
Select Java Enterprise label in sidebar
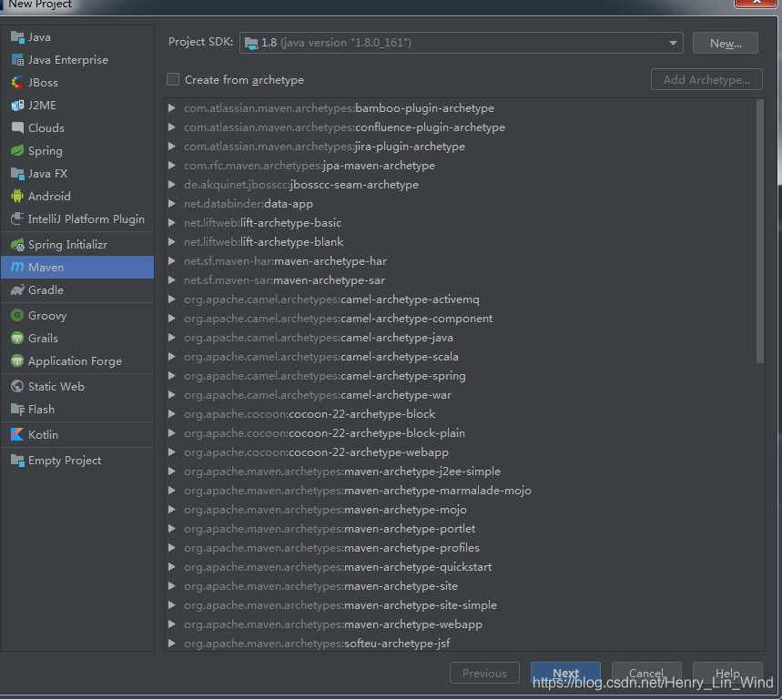68,60
